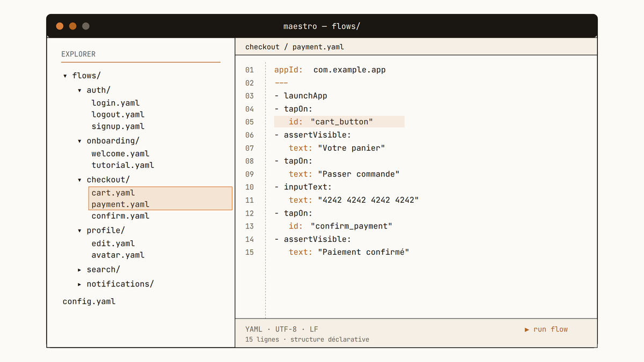Click the red close window dot
Screen dimensions: 644x362
tap(60, 26)
